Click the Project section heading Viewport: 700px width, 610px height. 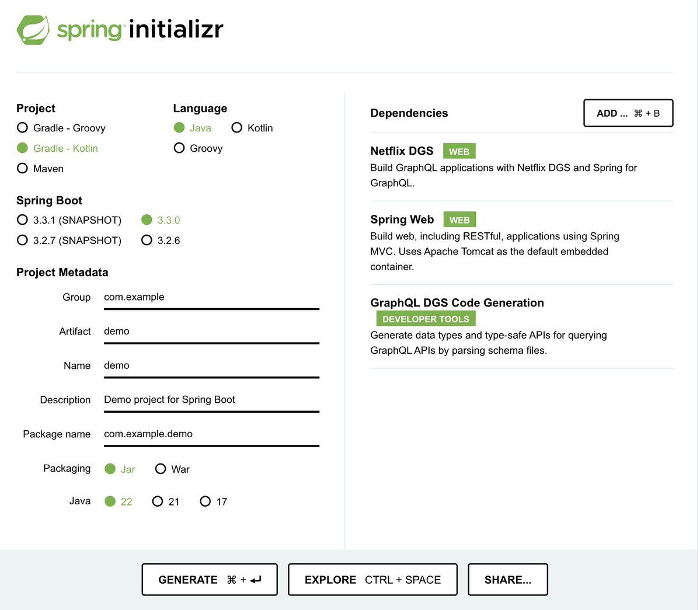click(x=36, y=109)
